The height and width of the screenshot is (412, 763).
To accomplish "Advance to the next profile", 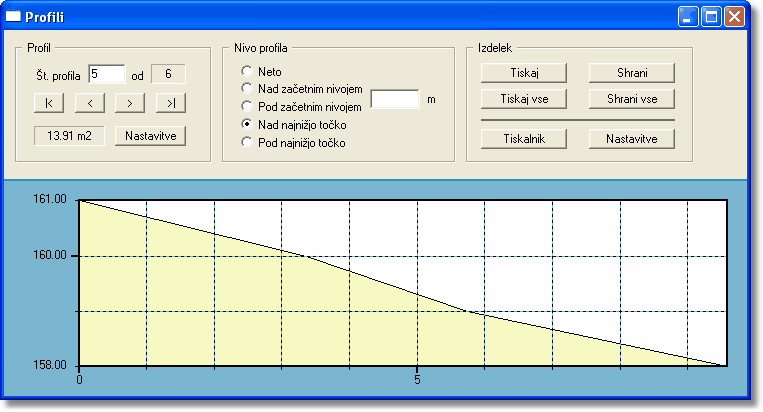I will (130, 102).
